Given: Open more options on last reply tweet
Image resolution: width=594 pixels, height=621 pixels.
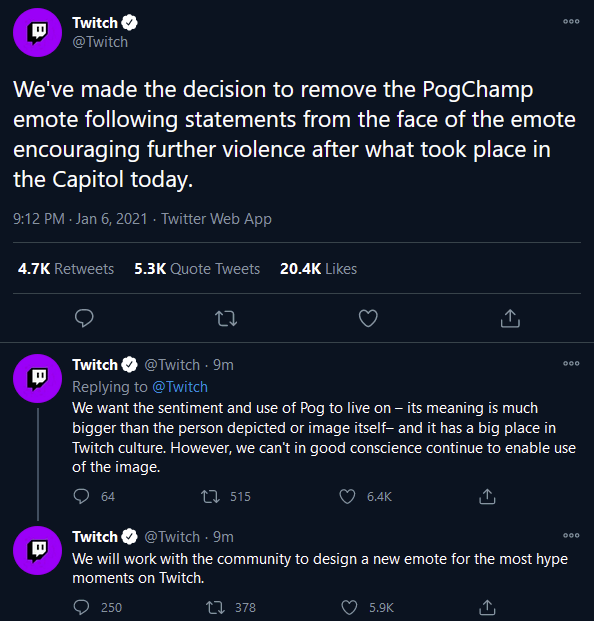Looking at the screenshot, I should 571,535.
